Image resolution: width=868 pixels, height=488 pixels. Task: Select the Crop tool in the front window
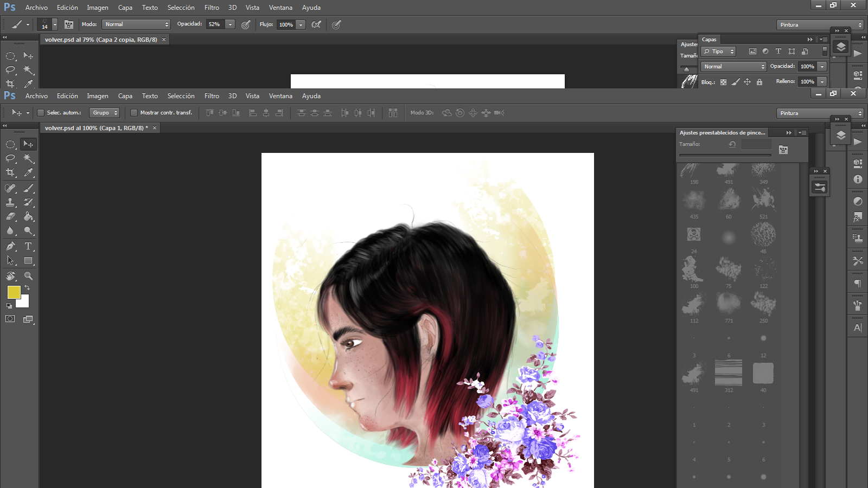[10, 172]
